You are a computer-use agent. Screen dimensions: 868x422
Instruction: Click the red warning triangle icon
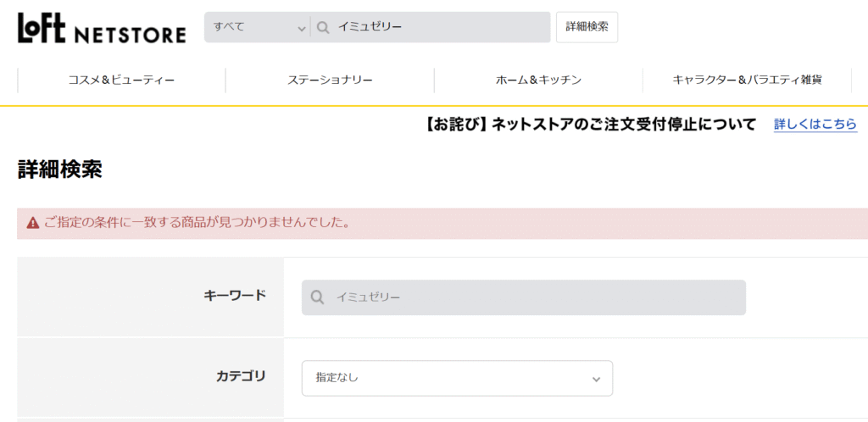[x=32, y=224]
